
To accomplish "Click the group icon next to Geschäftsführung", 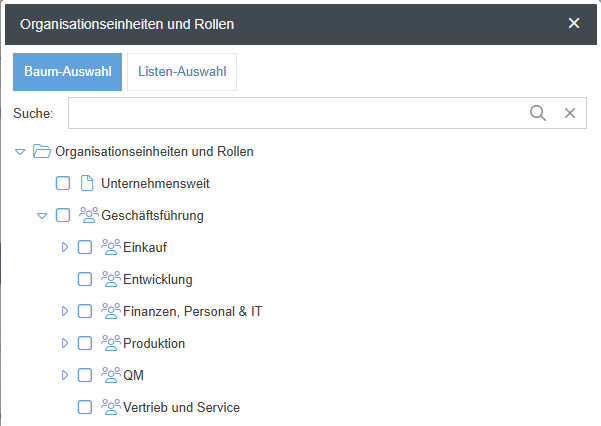I will coord(89,215).
